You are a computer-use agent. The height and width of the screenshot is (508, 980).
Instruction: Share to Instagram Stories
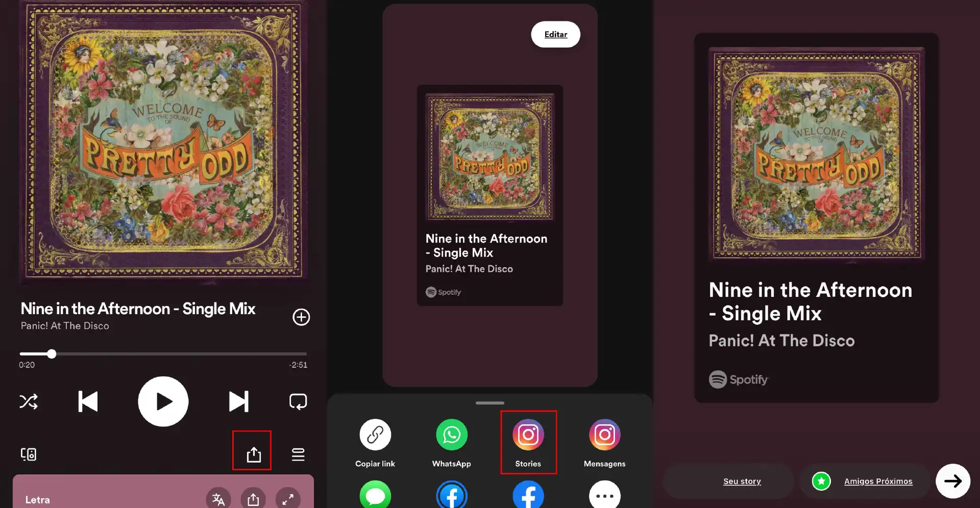(x=528, y=435)
